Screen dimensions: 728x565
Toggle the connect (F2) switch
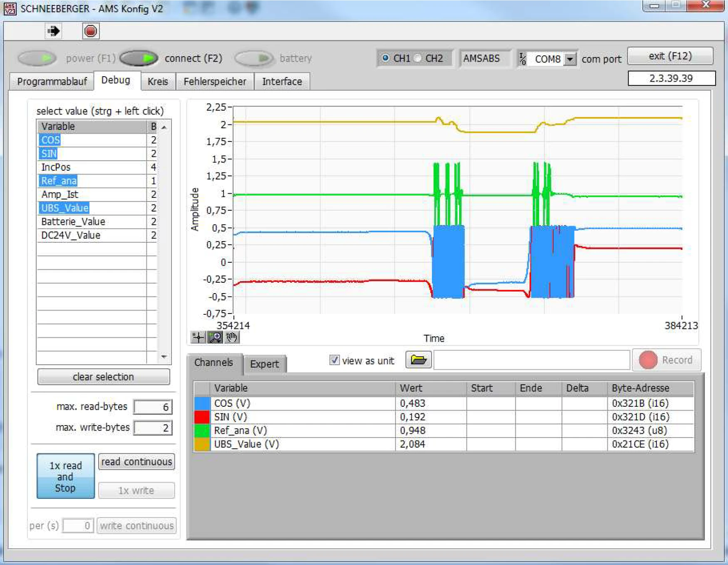(x=139, y=58)
